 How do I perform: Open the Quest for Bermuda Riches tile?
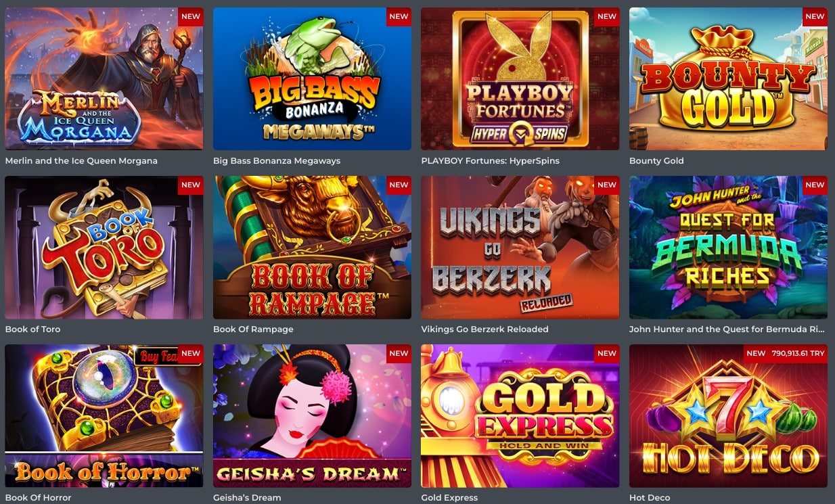728,248
